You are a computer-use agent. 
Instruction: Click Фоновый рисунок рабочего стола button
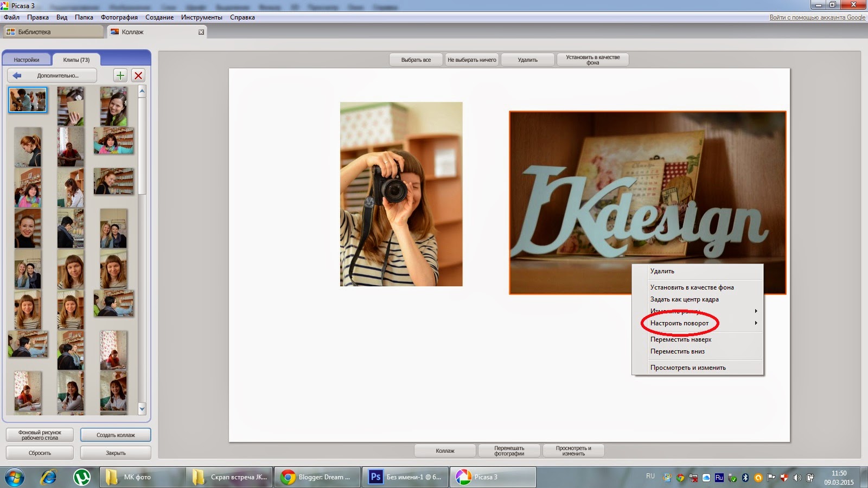[x=40, y=435]
